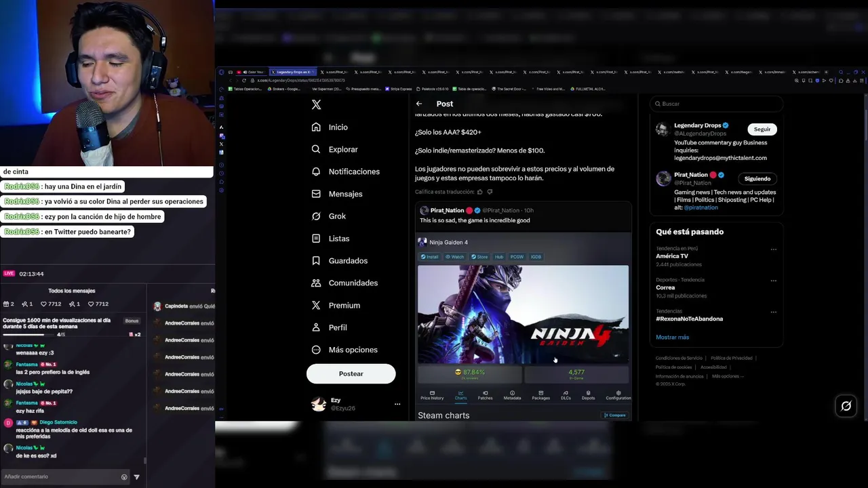Viewport: 868px width, 488px height.
Task: Click the Guardados bookmark icon
Action: (x=316, y=260)
